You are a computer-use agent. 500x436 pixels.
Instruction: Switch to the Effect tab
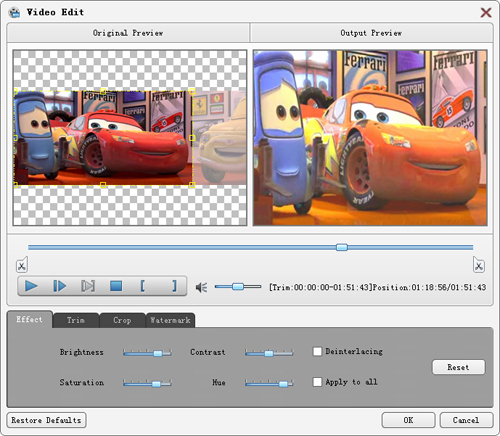pos(30,319)
